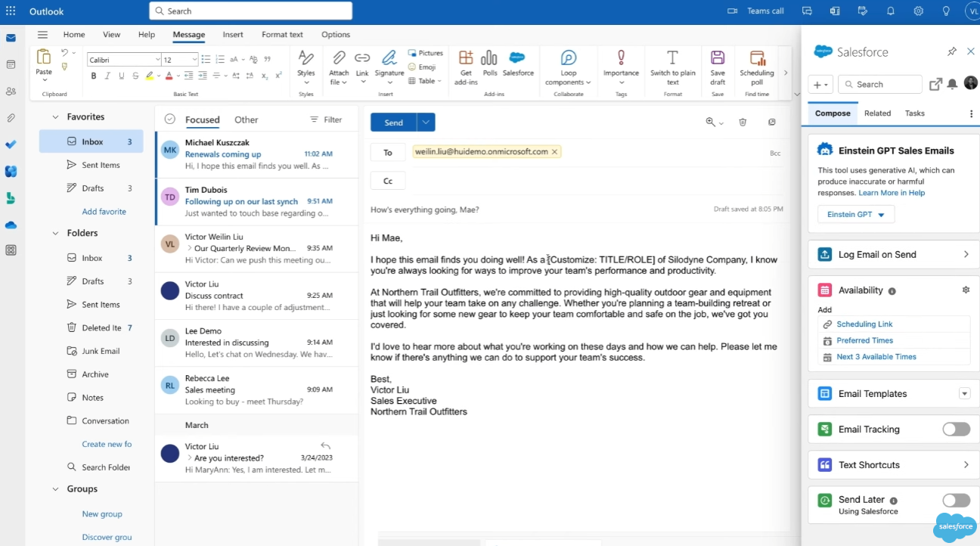Add a Scheduling Link
Viewport: 980px width, 546px height.
point(864,324)
